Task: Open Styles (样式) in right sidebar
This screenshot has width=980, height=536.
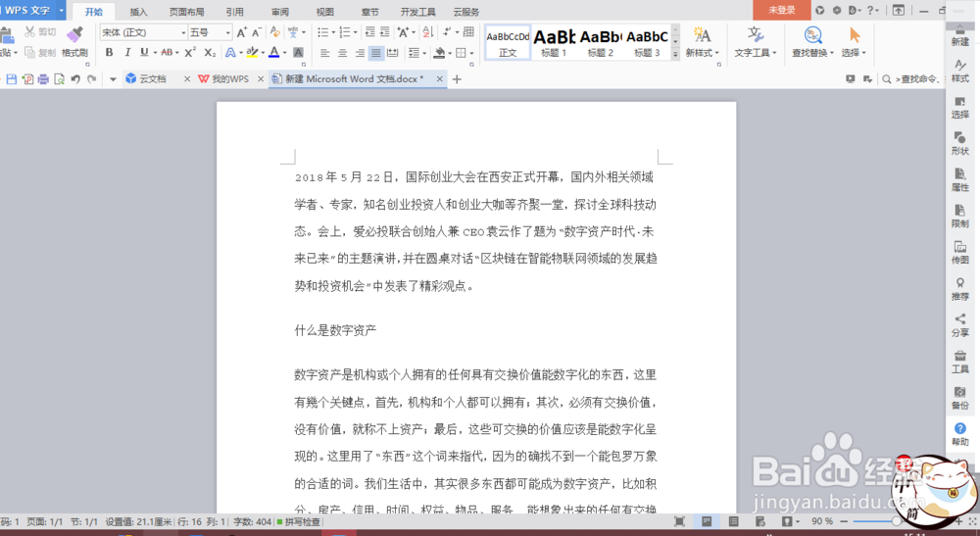Action: [960, 71]
